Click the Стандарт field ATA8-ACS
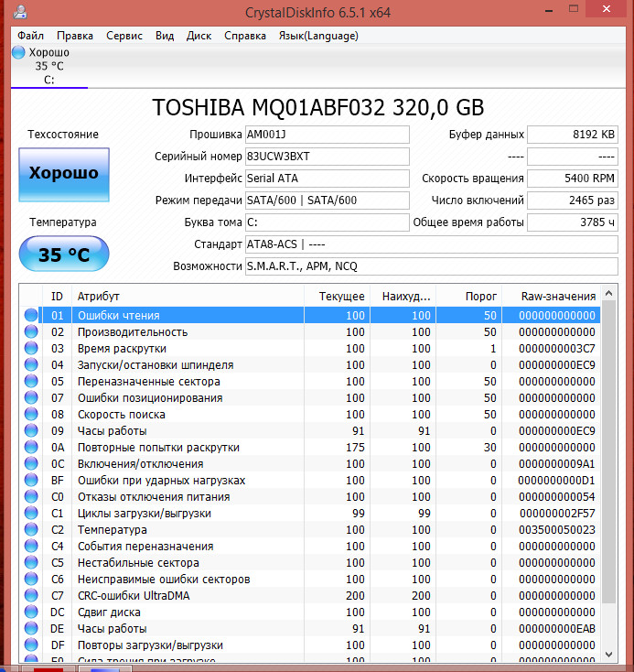 [x=432, y=244]
